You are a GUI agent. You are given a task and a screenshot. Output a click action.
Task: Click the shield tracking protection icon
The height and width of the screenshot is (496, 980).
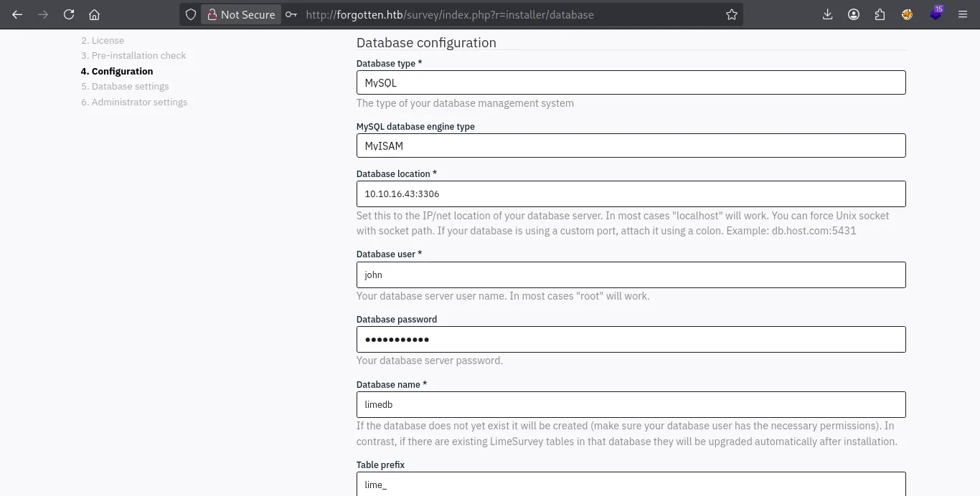pos(190,14)
